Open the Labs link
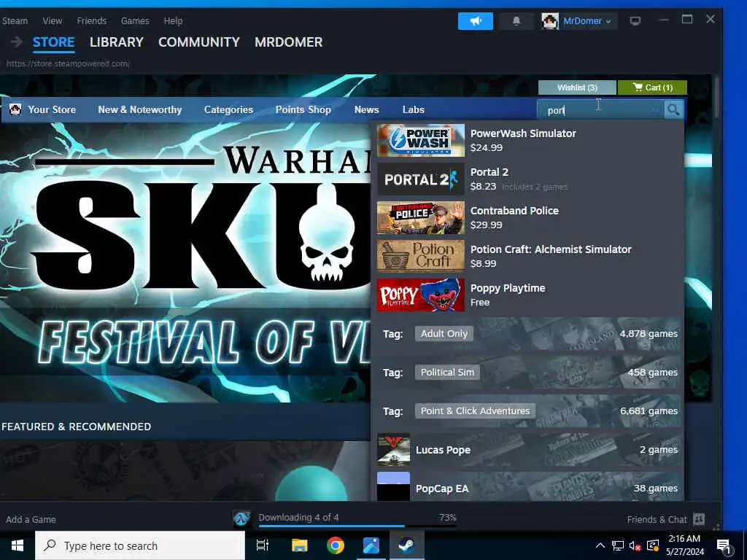The width and height of the screenshot is (747, 560). [413, 109]
